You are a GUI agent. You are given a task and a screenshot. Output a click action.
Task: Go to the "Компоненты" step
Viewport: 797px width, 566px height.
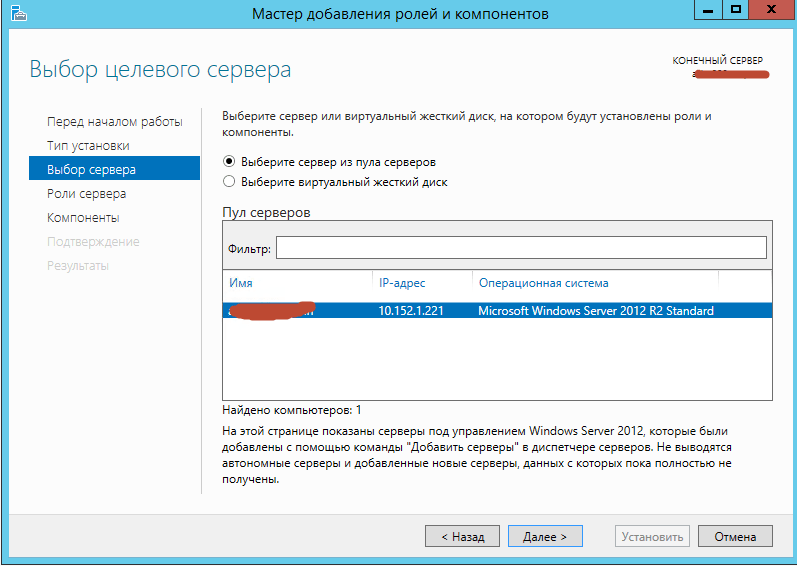point(83,217)
